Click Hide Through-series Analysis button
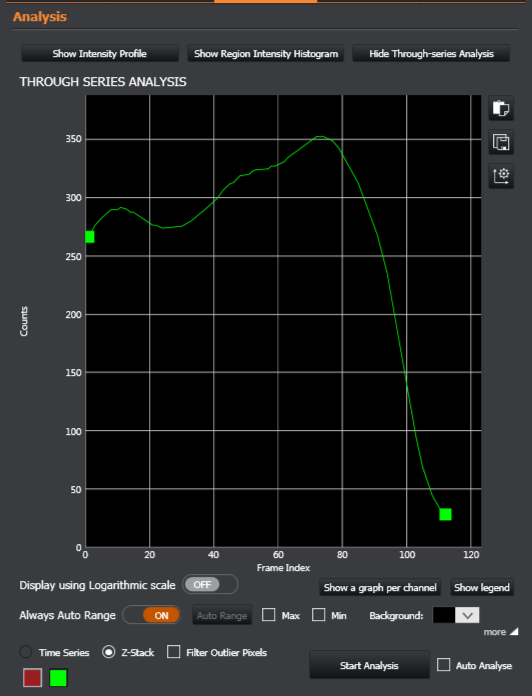Viewport: 532px width, 696px height. point(431,54)
